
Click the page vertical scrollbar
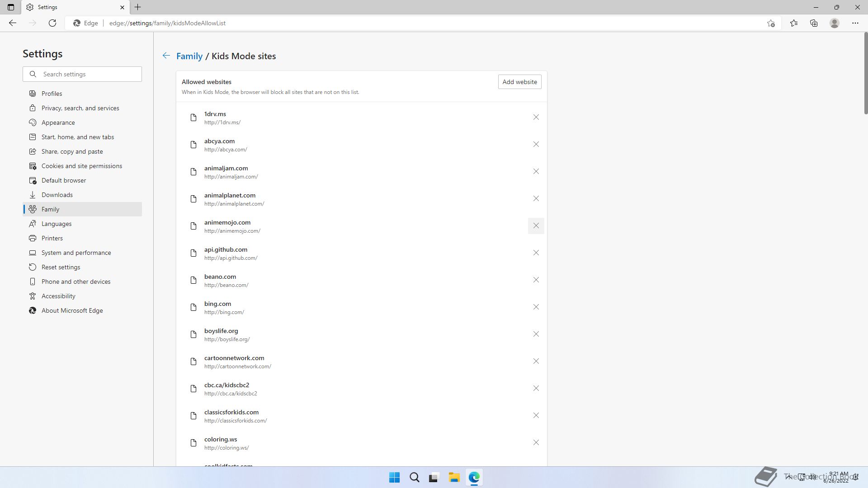pyautogui.click(x=865, y=73)
